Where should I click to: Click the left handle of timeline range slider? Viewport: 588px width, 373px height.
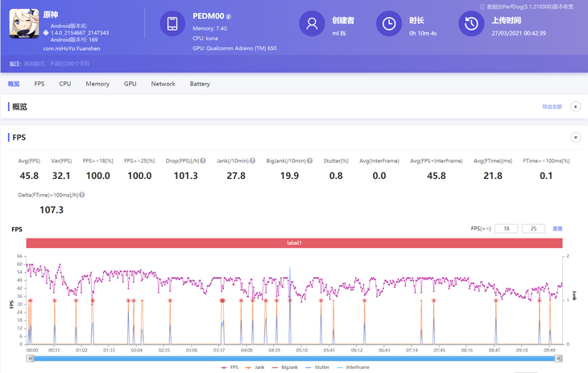(30, 358)
